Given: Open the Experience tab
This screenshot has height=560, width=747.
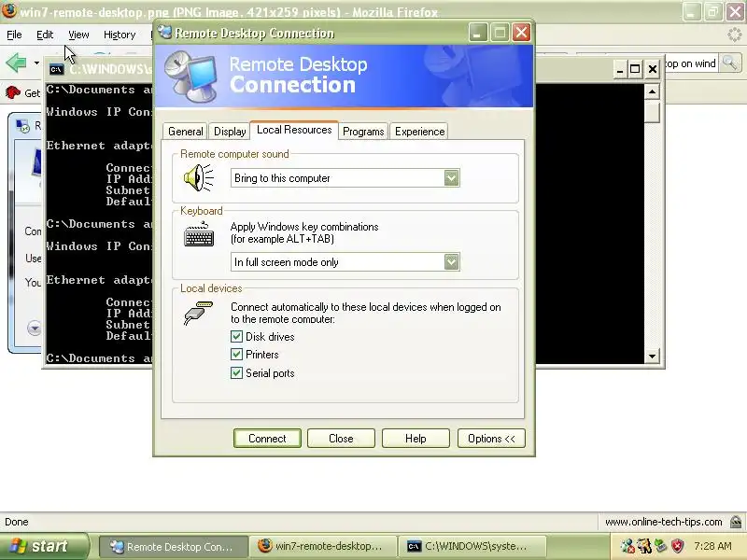Looking at the screenshot, I should (x=419, y=132).
